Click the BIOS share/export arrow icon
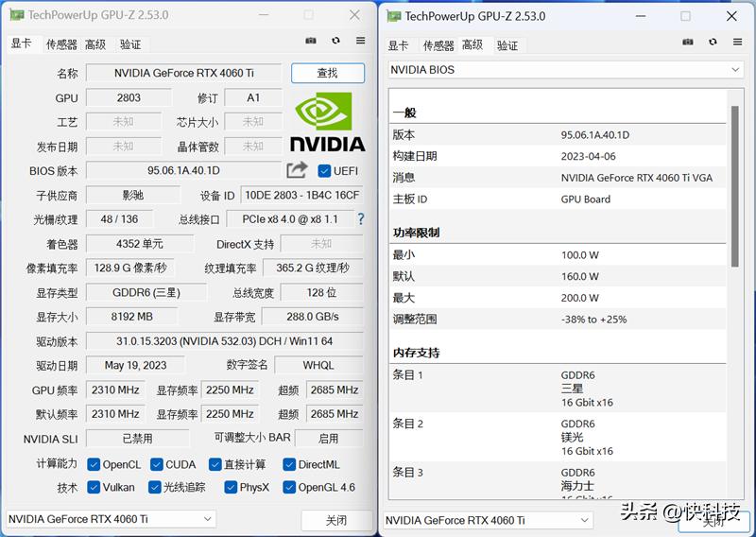Image resolution: width=756 pixels, height=537 pixels. tap(297, 170)
